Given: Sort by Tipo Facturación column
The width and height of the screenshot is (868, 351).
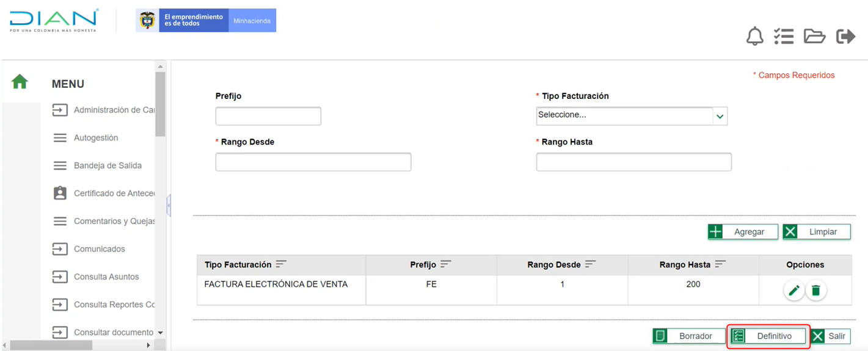Looking at the screenshot, I should click(281, 264).
